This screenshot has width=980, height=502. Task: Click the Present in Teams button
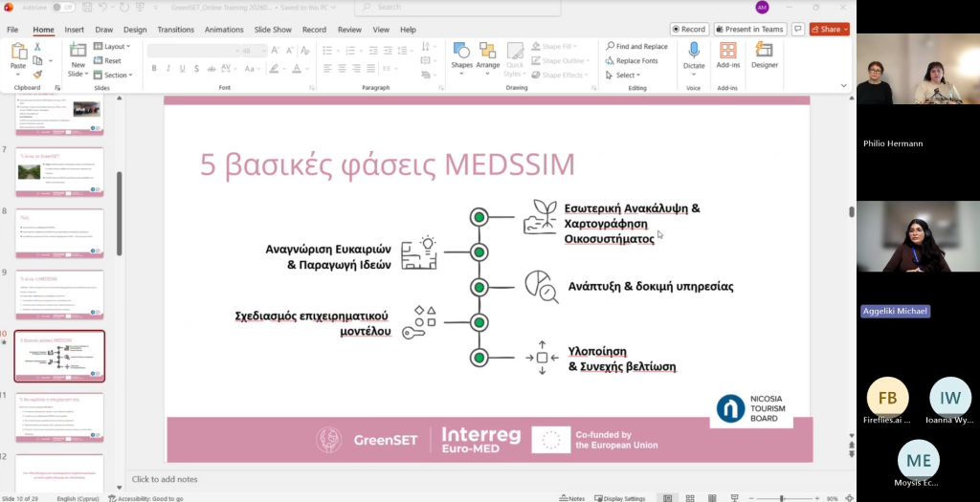751,30
